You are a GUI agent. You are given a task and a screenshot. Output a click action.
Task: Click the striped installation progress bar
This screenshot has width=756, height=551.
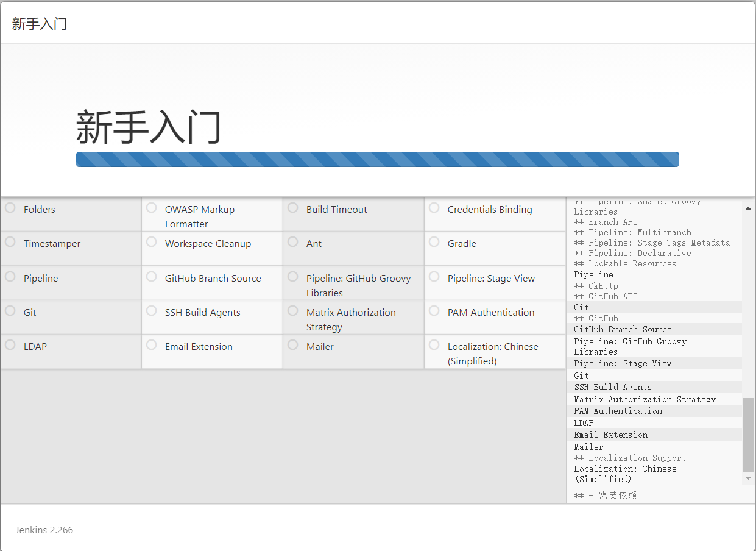pos(378,159)
